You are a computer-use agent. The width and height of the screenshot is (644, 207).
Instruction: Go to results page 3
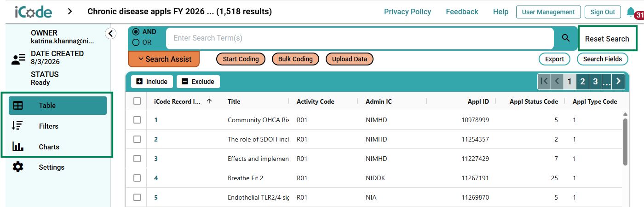[x=595, y=81]
